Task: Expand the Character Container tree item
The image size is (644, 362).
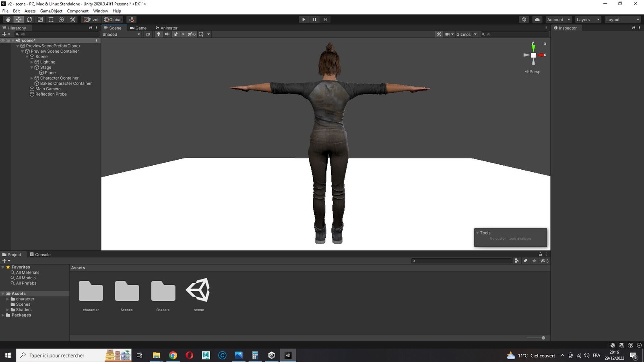Action: 32,78
